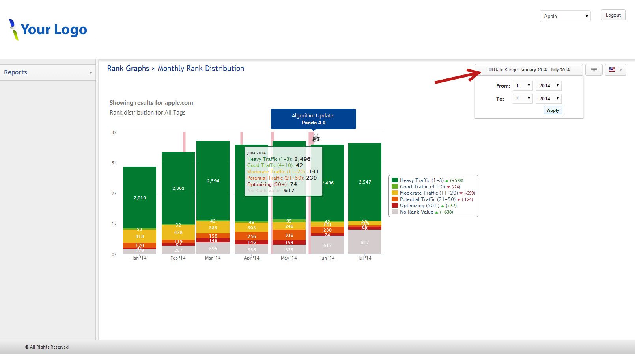
Task: Toggle Good Traffic (4-10) legend series
Action: 422,187
